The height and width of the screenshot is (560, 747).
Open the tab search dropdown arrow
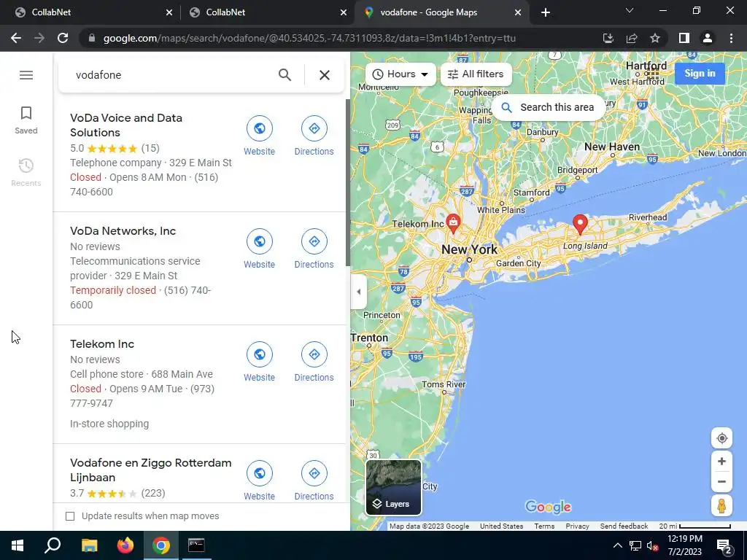tap(630, 10)
